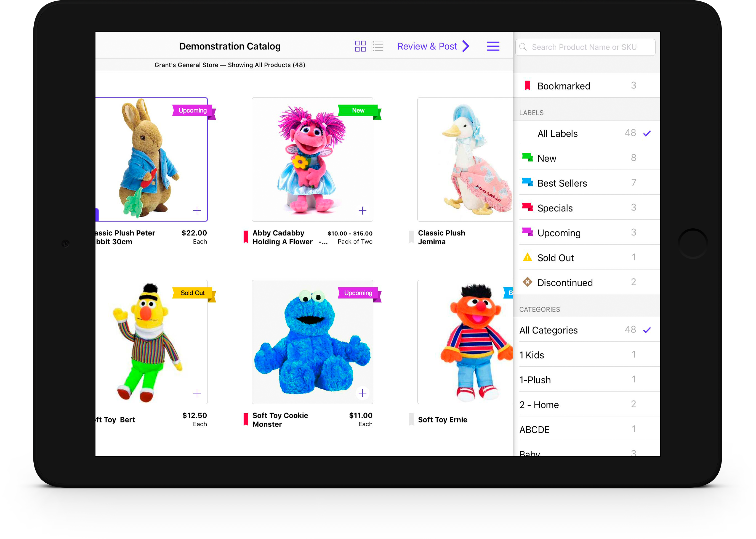Screen dimensions: 756x539
Task: Choose the 1 Kids category
Action: [x=586, y=355]
